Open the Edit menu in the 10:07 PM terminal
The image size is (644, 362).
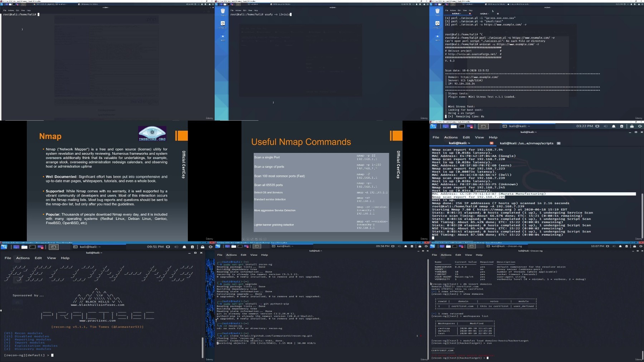pyautogui.click(x=458, y=255)
